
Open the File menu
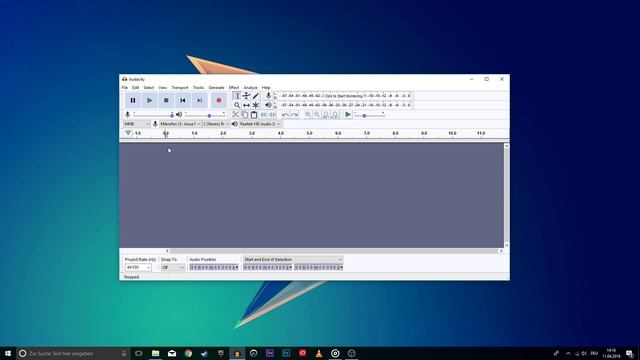(124, 87)
